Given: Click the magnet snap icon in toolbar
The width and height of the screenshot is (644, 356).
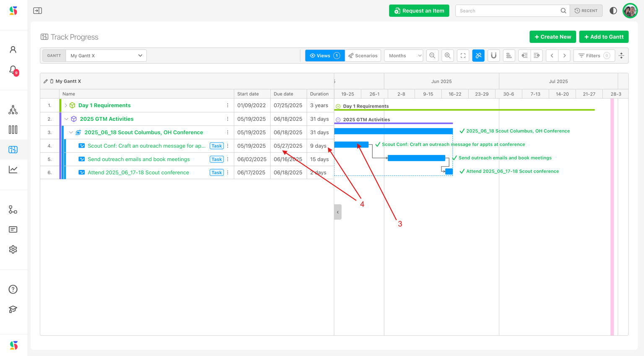Looking at the screenshot, I should coord(493,55).
